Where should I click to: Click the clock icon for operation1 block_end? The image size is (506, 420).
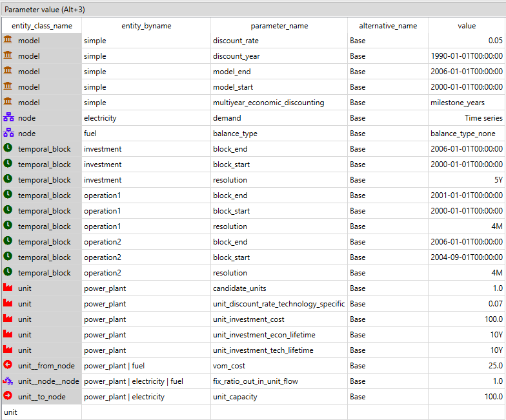pyautogui.click(x=8, y=195)
